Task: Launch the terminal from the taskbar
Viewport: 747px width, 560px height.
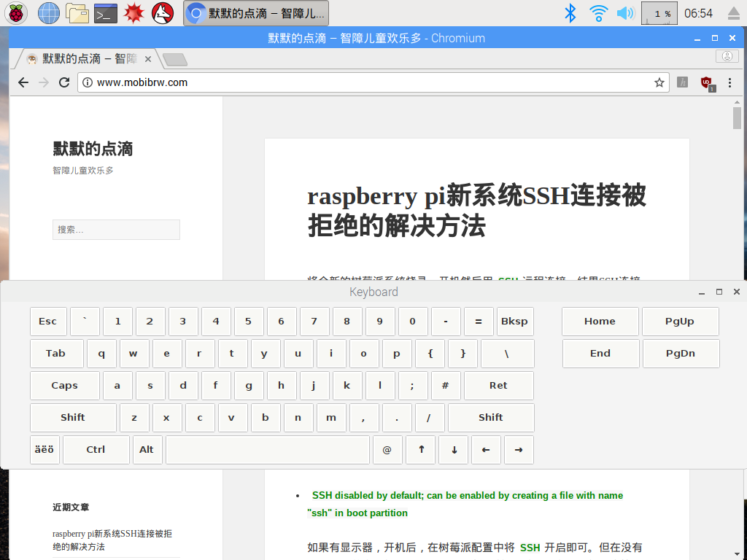Action: [x=106, y=12]
